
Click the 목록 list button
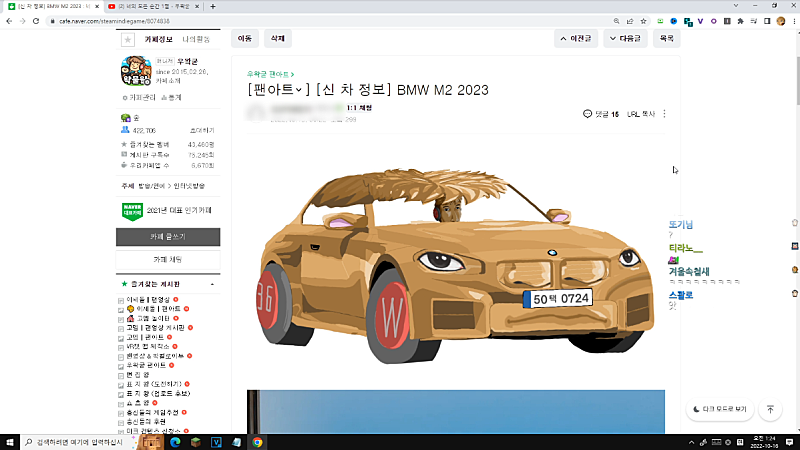point(666,38)
